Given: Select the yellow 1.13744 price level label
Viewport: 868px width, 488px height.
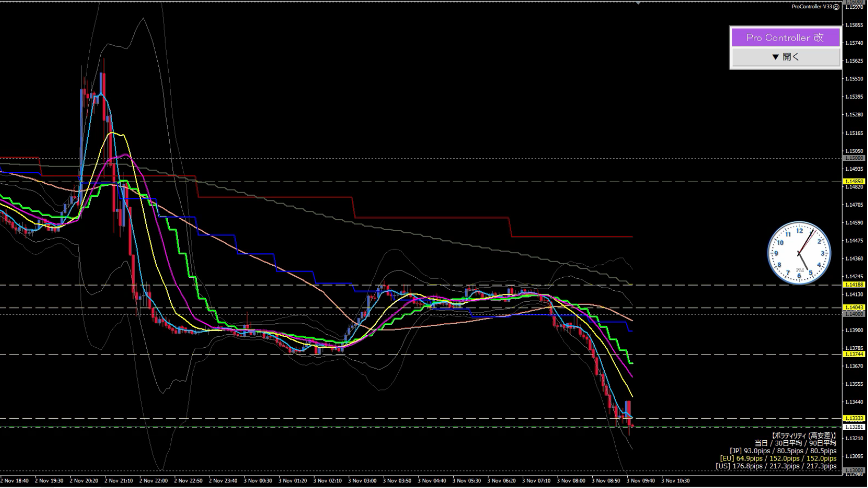Looking at the screenshot, I should [x=854, y=354].
